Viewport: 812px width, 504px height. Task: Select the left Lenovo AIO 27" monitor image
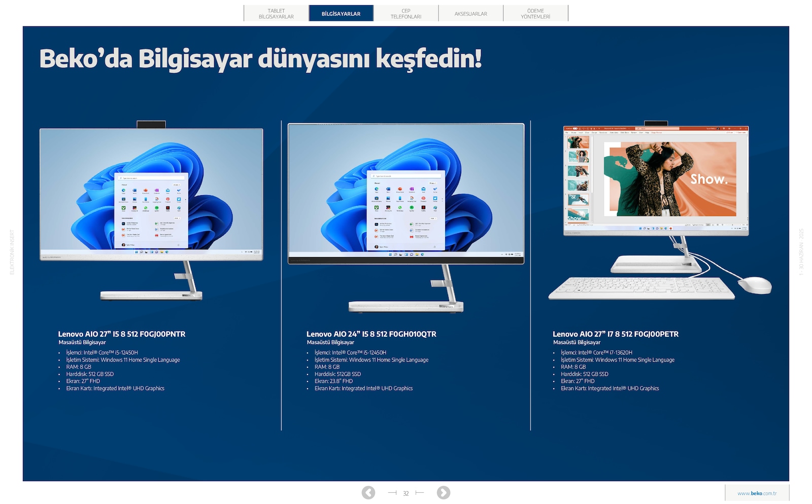(x=151, y=210)
